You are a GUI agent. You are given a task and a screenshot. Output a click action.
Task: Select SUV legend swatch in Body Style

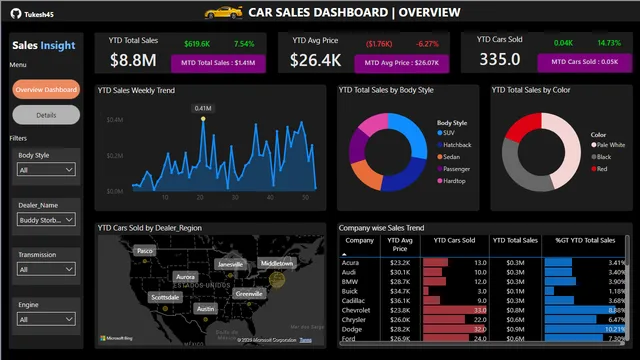pyautogui.click(x=440, y=133)
